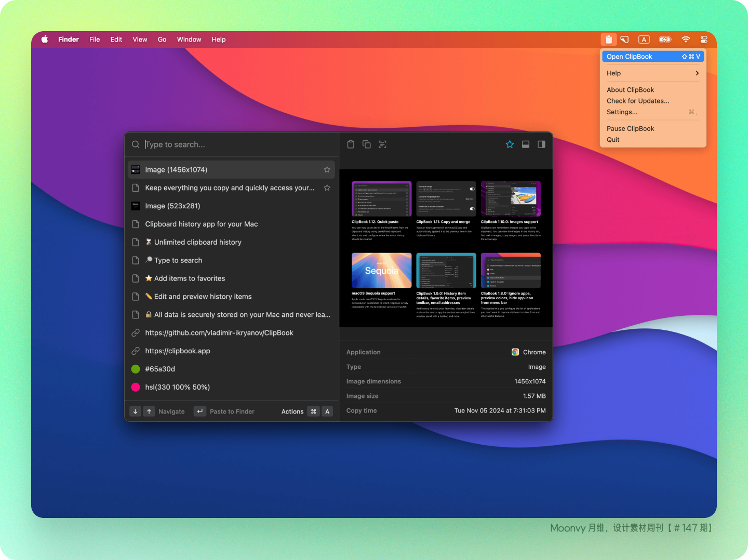This screenshot has height=560, width=748.
Task: Select 'Clipboard history app for your Mac' entry
Action: point(231,224)
